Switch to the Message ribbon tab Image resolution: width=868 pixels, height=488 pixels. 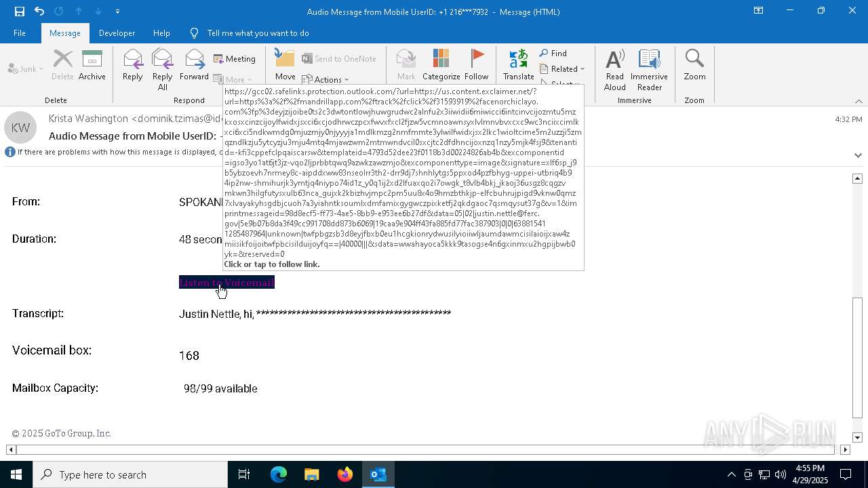click(65, 33)
